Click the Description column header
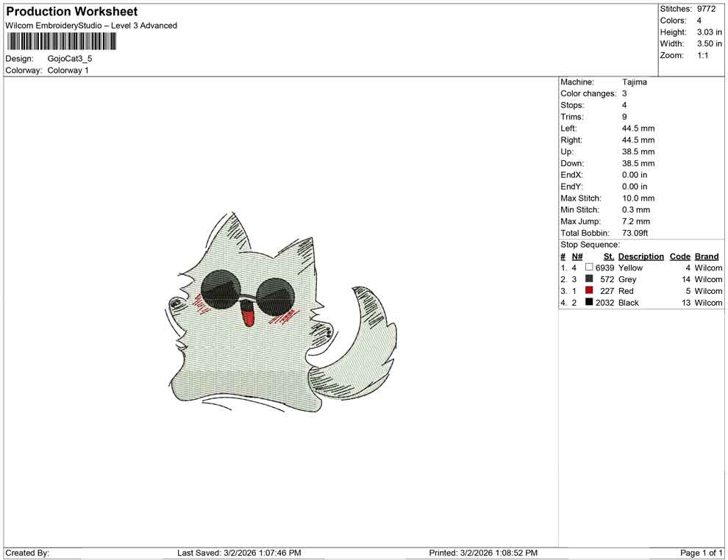The height and width of the screenshot is (560, 728). click(640, 256)
